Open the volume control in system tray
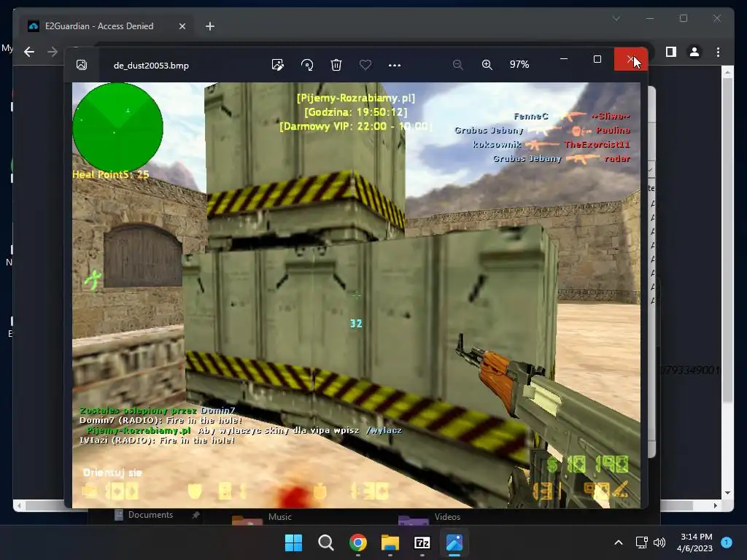The width and height of the screenshot is (747, 560). 659,542
